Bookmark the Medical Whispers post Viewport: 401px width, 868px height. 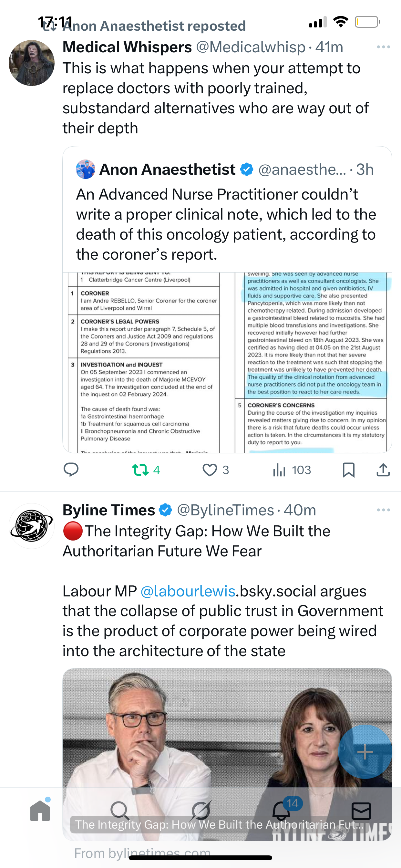(348, 470)
